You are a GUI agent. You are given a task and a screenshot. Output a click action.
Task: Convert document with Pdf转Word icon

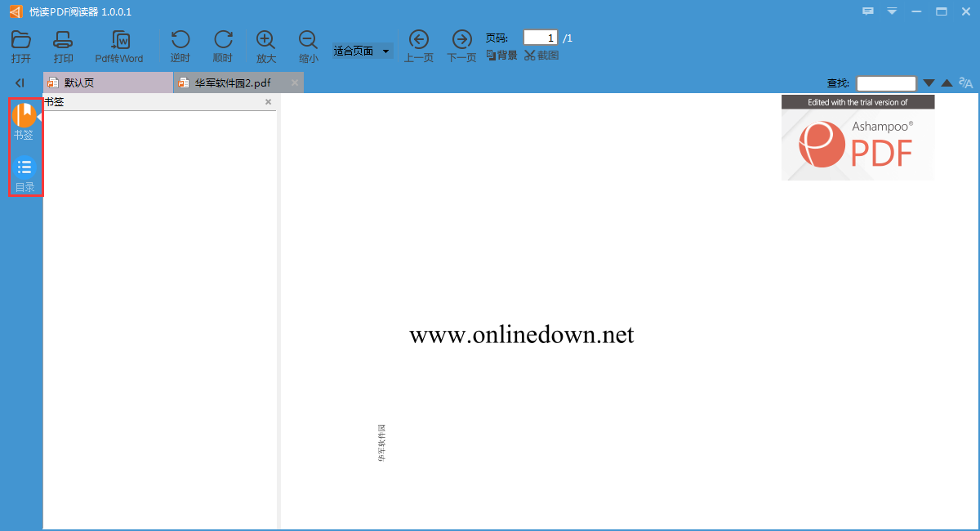[119, 41]
